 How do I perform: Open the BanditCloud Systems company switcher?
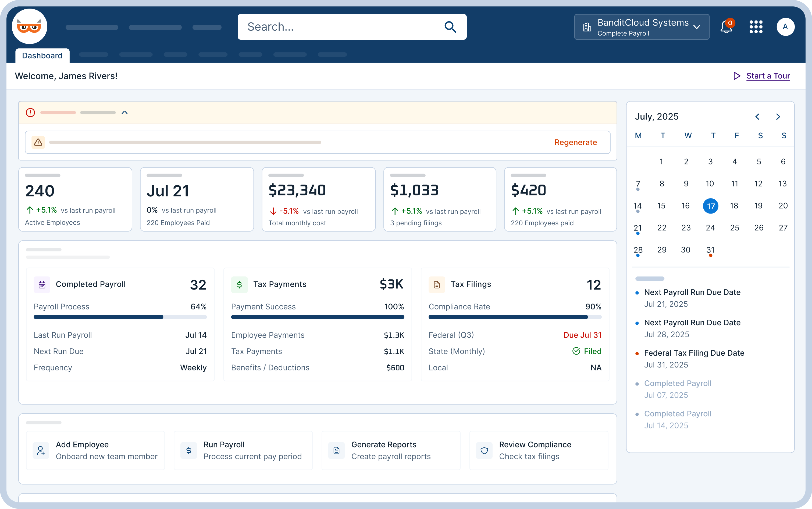pos(641,27)
